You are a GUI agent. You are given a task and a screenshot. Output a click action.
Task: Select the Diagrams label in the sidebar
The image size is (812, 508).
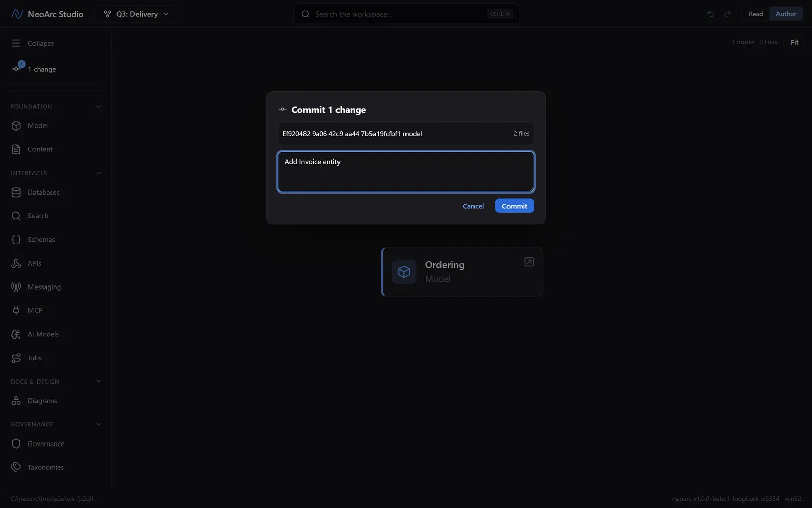42,401
